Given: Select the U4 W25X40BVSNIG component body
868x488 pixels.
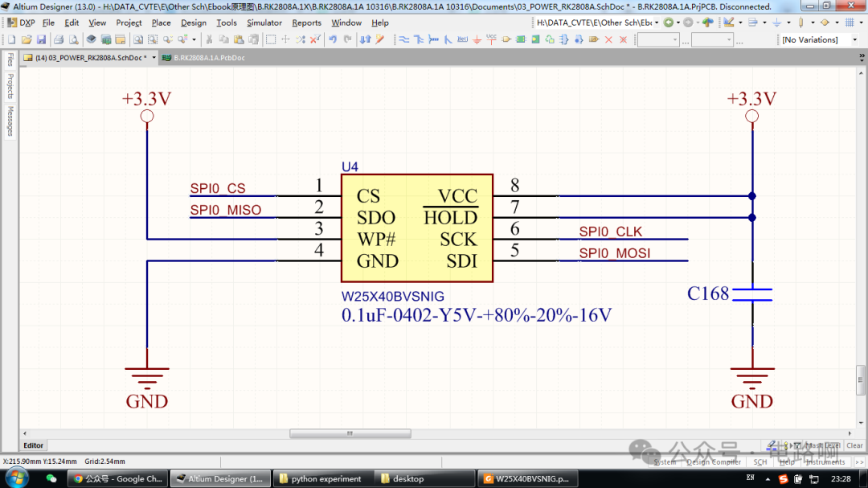Looking at the screenshot, I should pyautogui.click(x=417, y=228).
